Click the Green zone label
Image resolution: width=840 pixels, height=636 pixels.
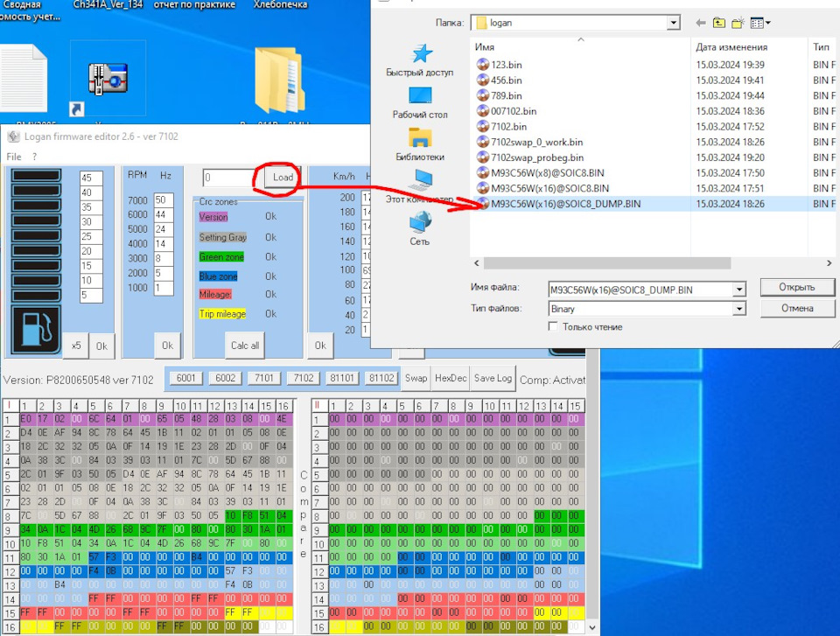[x=221, y=257]
